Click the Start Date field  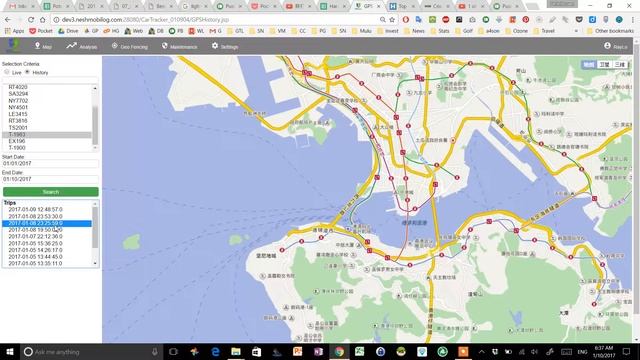pyautogui.click(x=50, y=164)
